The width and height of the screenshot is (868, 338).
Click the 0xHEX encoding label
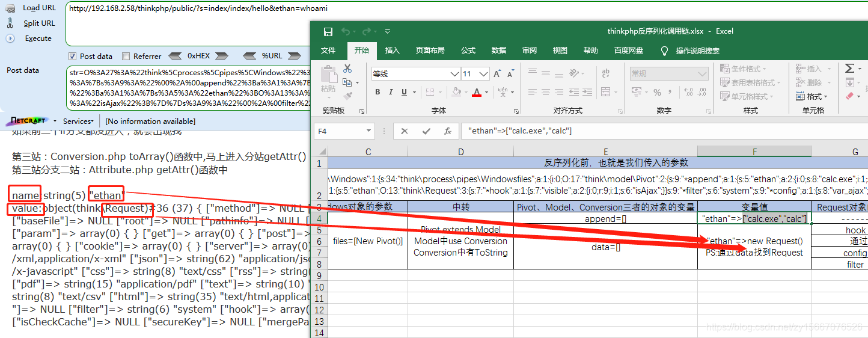(198, 56)
